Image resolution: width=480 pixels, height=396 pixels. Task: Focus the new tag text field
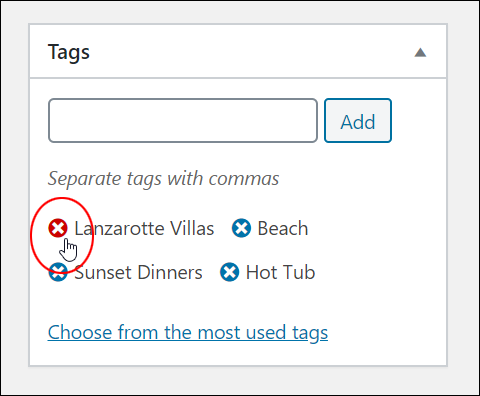click(x=183, y=120)
